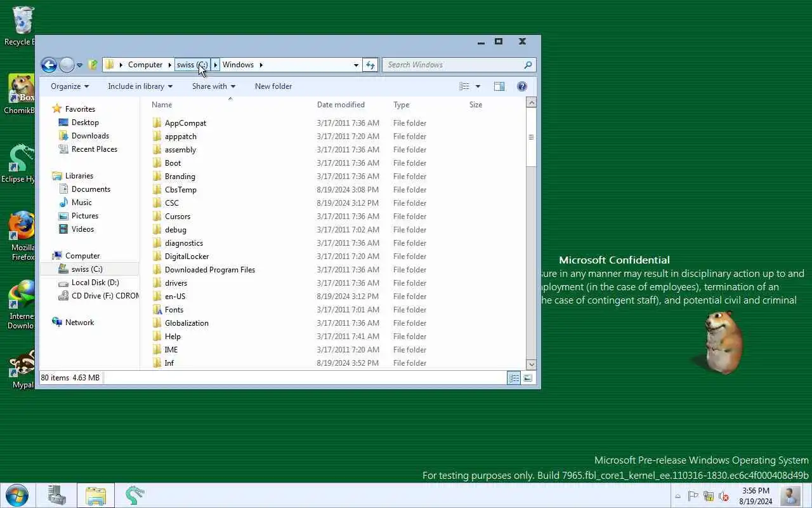Screen dimensions: 812x508
Task: Toggle the preview pane icon
Action: point(499,86)
